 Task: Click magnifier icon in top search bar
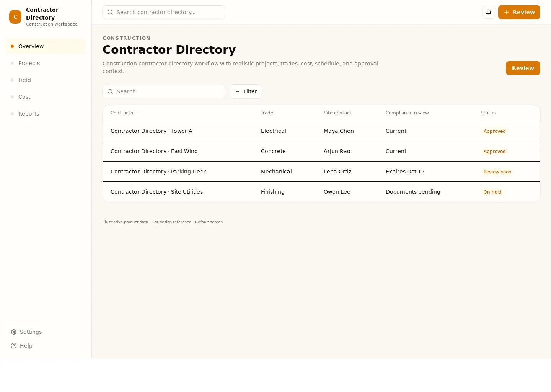110,12
